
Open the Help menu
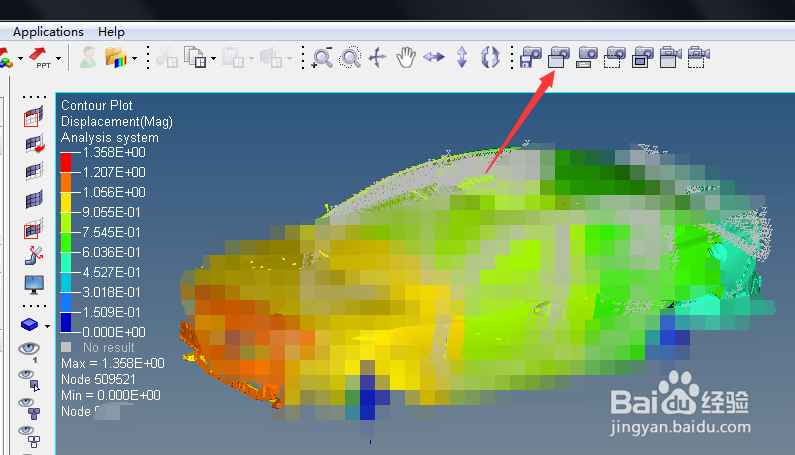click(111, 32)
